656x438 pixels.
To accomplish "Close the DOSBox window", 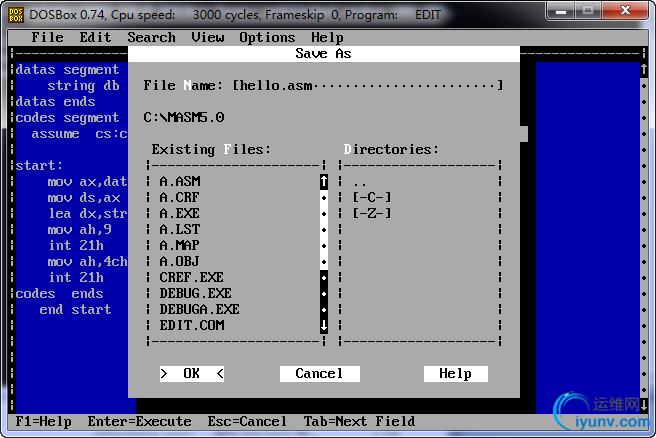I will tap(625, 11).
